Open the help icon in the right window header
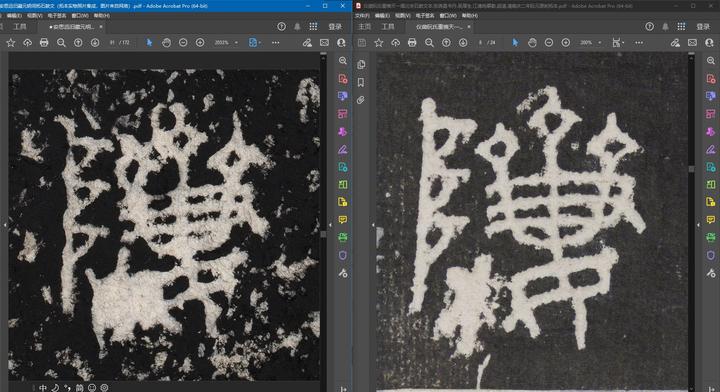The image size is (720, 392). point(649,27)
